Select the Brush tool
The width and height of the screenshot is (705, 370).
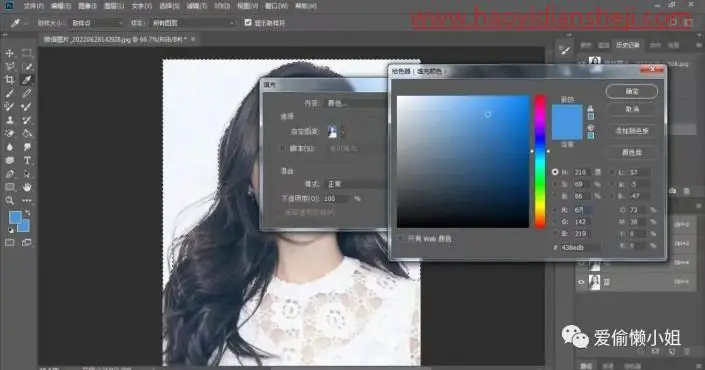(x=9, y=94)
